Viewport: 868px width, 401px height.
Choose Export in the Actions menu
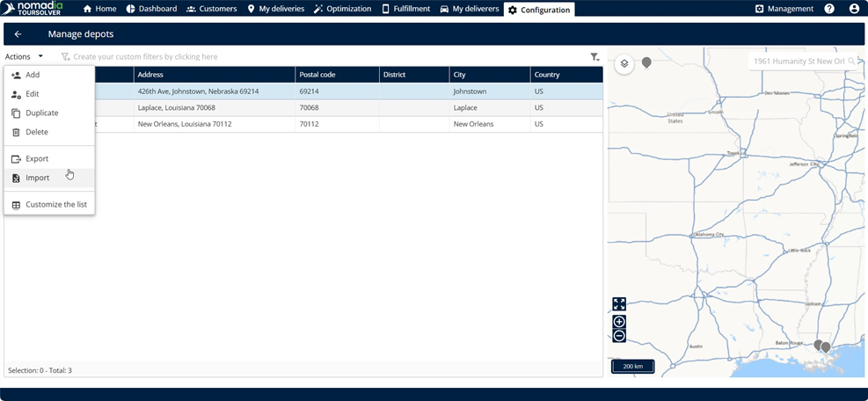coord(37,159)
